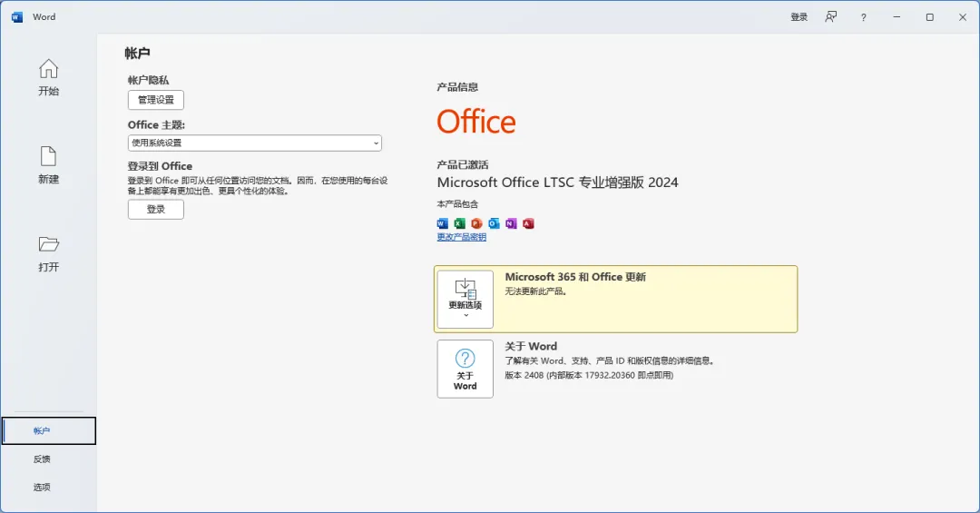
Task: Follow the 更改产品密钥 link
Action: 461,237
